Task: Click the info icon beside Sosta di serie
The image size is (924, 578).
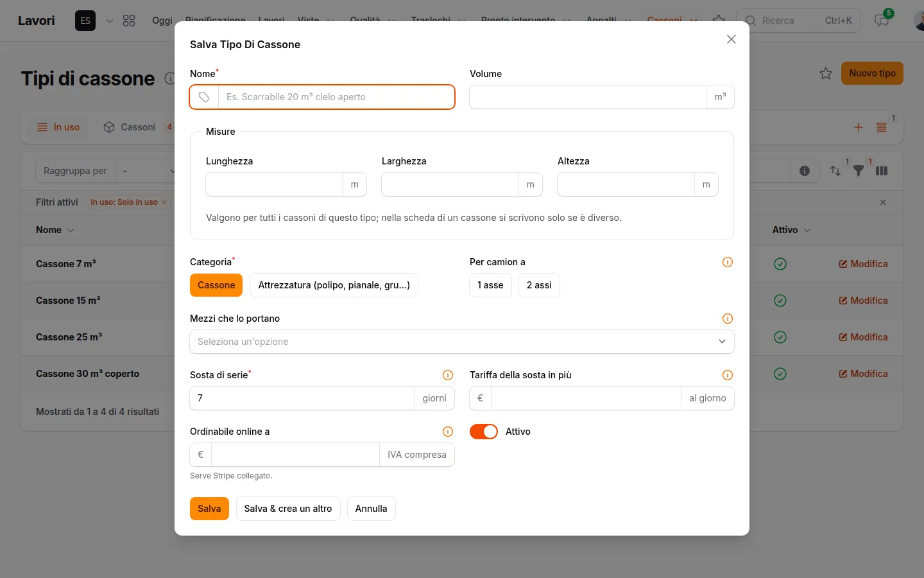Action: [448, 375]
